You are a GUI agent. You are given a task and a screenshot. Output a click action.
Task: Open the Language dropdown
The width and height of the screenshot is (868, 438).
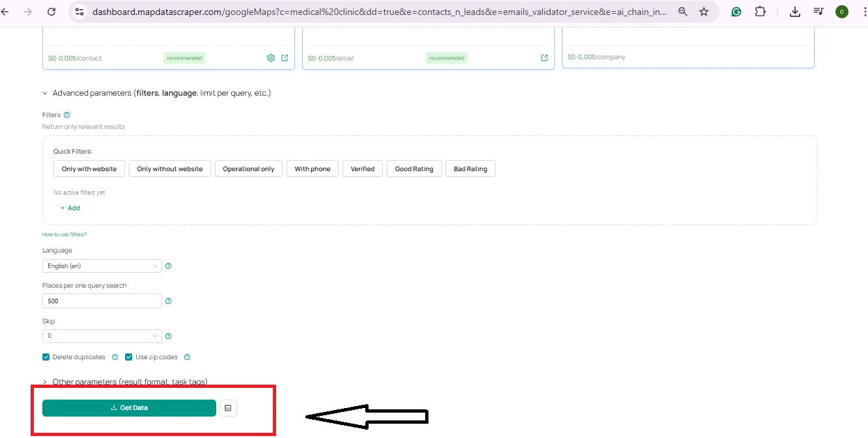tap(102, 266)
